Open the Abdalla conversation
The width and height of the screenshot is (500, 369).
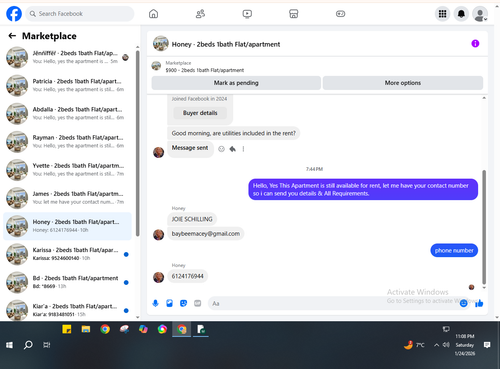pyautogui.click(x=68, y=113)
